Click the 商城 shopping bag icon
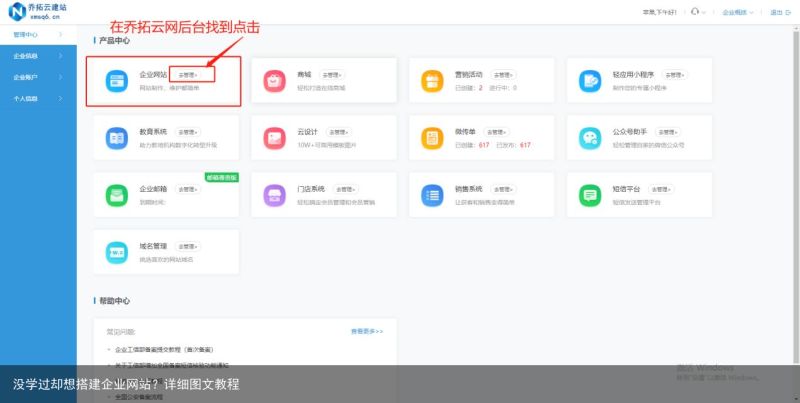 click(x=274, y=81)
